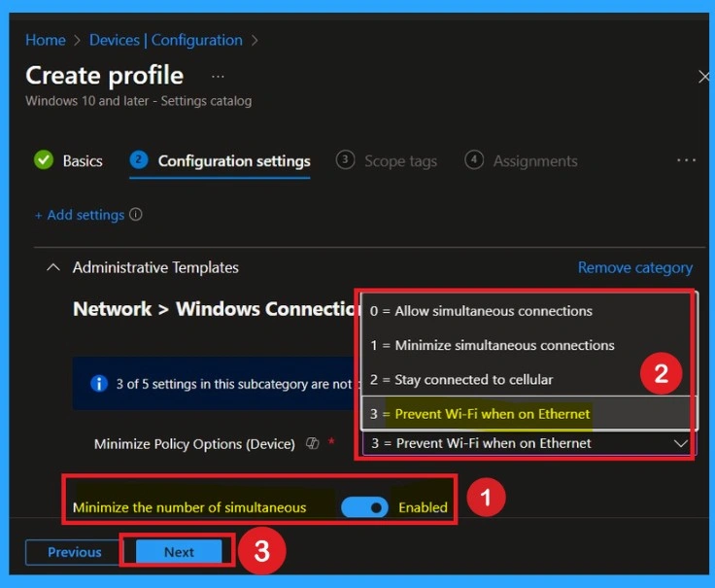Image resolution: width=715 pixels, height=588 pixels.
Task: Click the step 4 circle icon
Action: point(474,160)
